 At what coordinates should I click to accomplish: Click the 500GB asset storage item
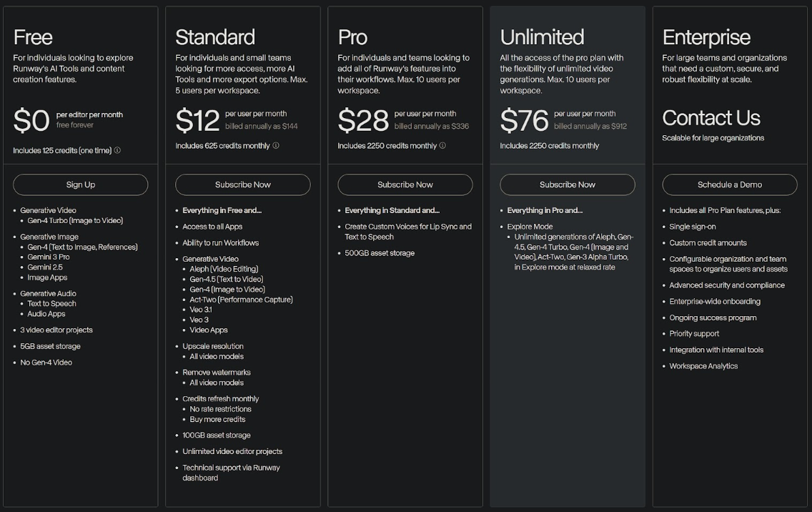click(x=380, y=253)
